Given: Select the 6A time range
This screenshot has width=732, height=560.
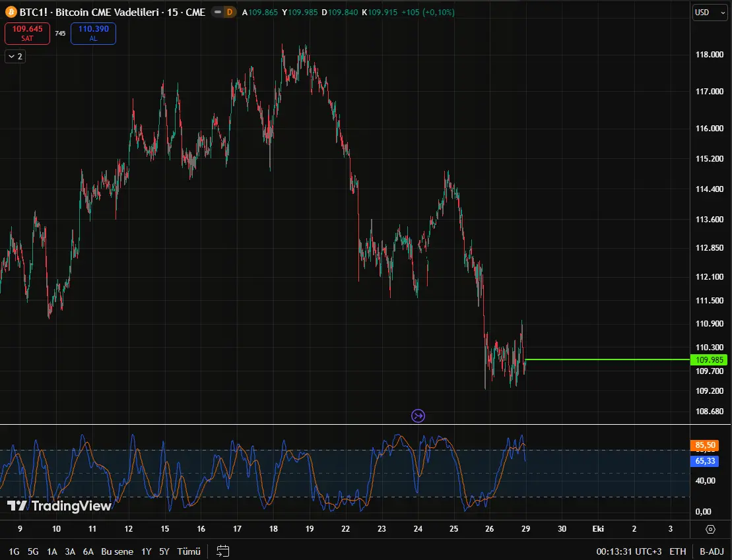Looking at the screenshot, I should [88, 551].
